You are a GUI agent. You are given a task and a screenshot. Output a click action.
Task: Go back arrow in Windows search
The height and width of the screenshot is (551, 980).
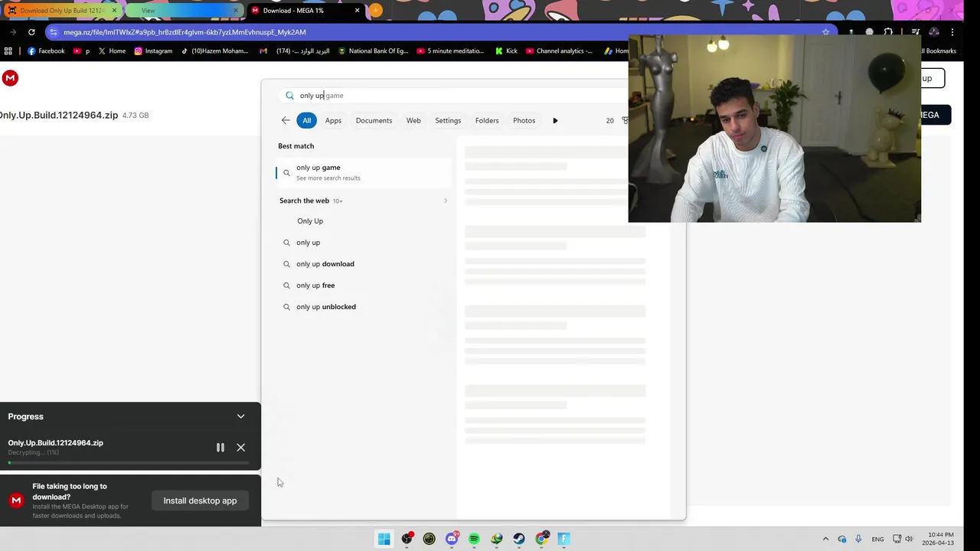pyautogui.click(x=286, y=120)
